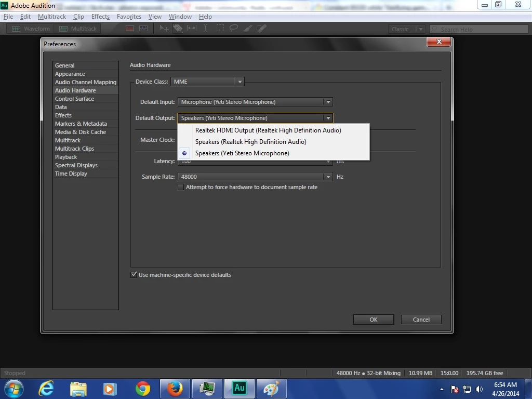Select the Marquee Selection tool

point(220,29)
